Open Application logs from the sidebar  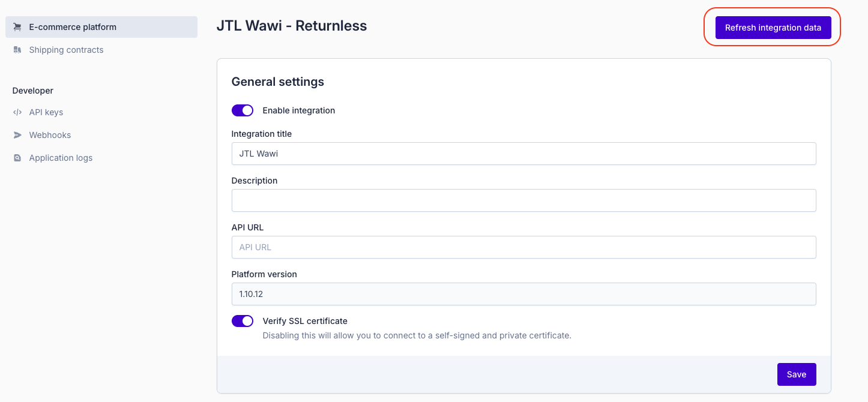pyautogui.click(x=61, y=158)
